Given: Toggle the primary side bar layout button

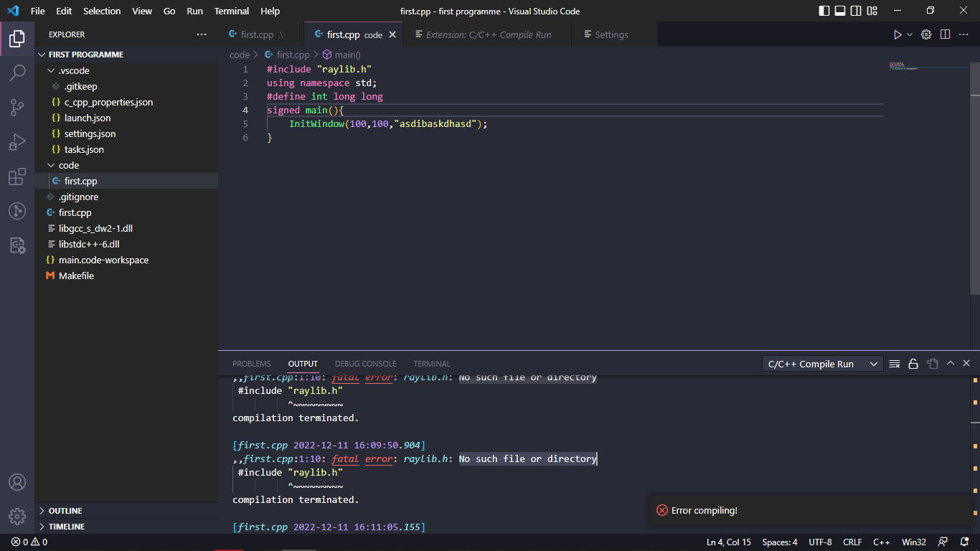Looking at the screenshot, I should click(824, 11).
